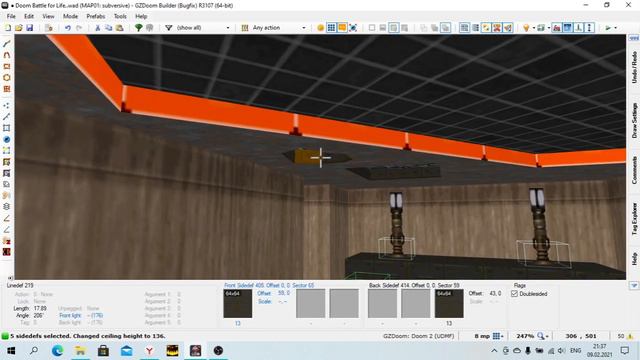Switch to Things mode blue circle icon
The image size is (640, 360).
[7, 140]
